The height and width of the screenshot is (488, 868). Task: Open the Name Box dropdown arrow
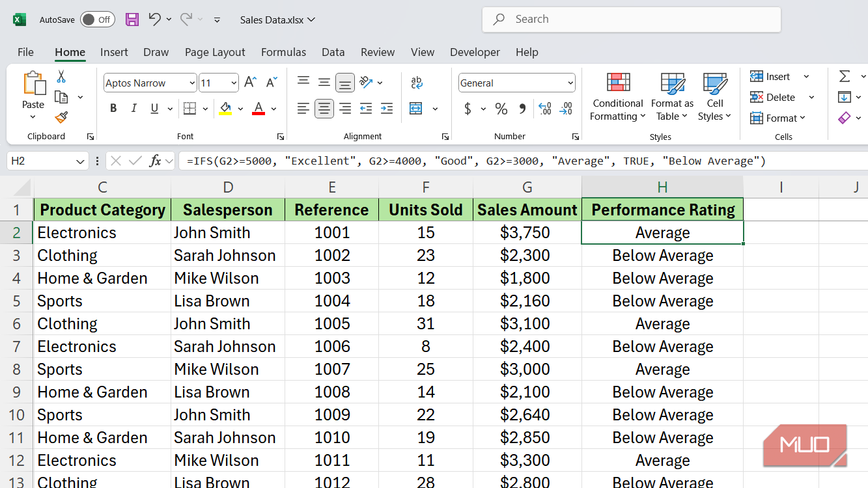(x=80, y=161)
